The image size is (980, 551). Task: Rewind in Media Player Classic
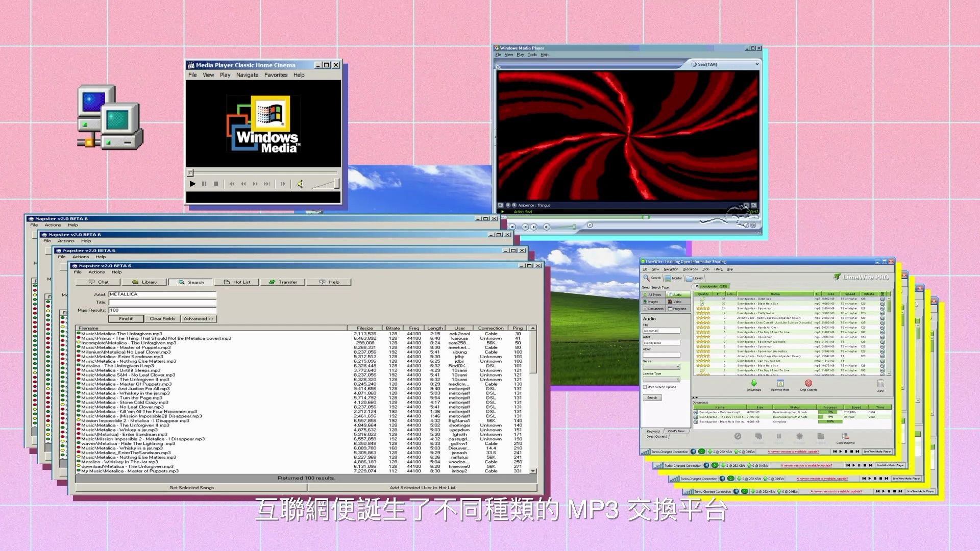pyautogui.click(x=243, y=184)
